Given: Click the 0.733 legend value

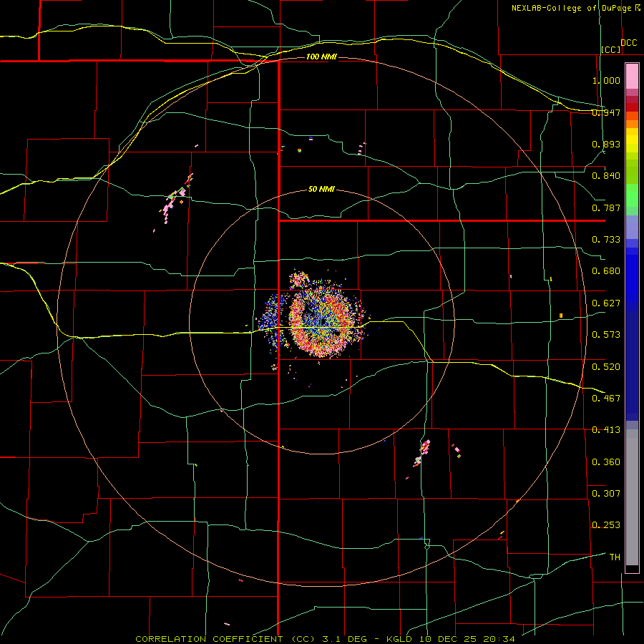Looking at the screenshot, I should click(606, 239).
